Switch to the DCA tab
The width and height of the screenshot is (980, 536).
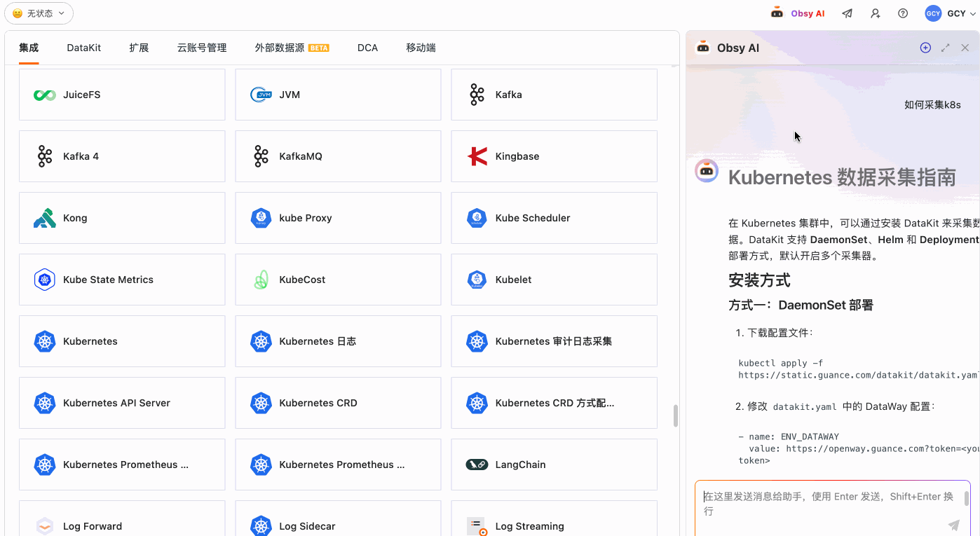[367, 48]
